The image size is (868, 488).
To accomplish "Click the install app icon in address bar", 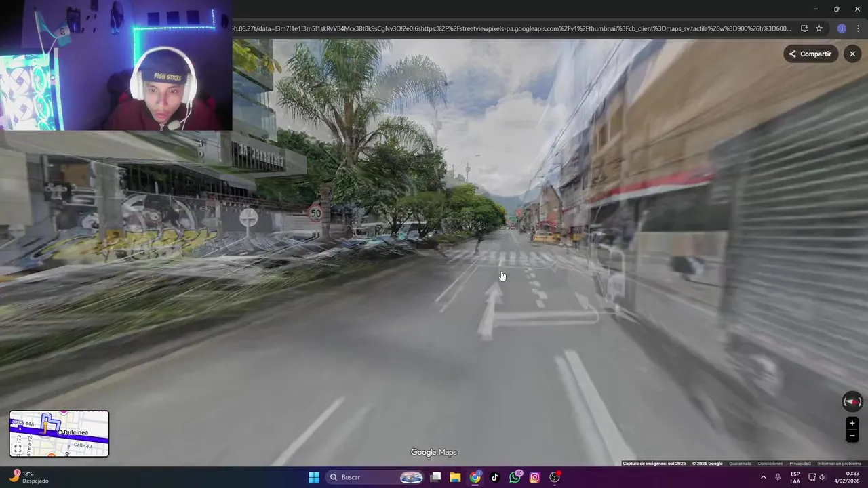I will coord(804,28).
